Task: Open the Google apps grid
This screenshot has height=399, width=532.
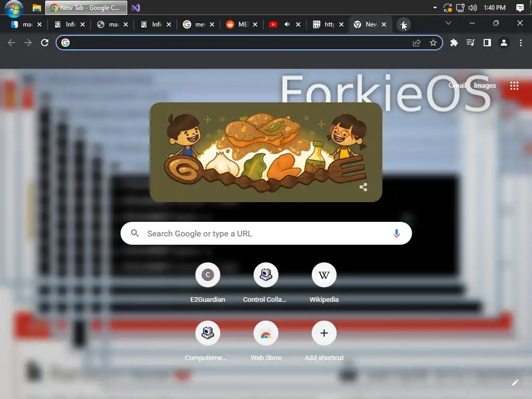Action: pos(514,86)
